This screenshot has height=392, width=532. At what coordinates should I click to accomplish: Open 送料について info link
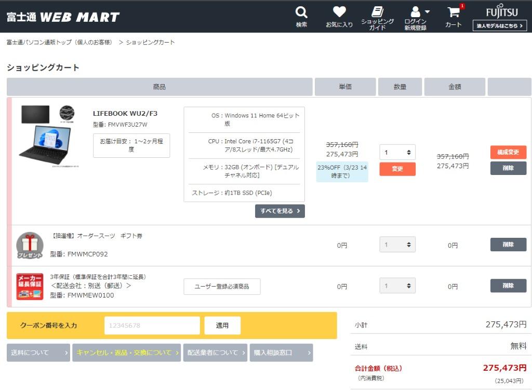[x=38, y=353]
